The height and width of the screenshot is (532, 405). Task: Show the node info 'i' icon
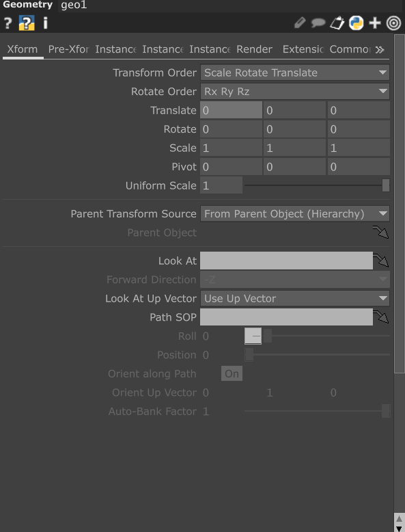(x=45, y=23)
